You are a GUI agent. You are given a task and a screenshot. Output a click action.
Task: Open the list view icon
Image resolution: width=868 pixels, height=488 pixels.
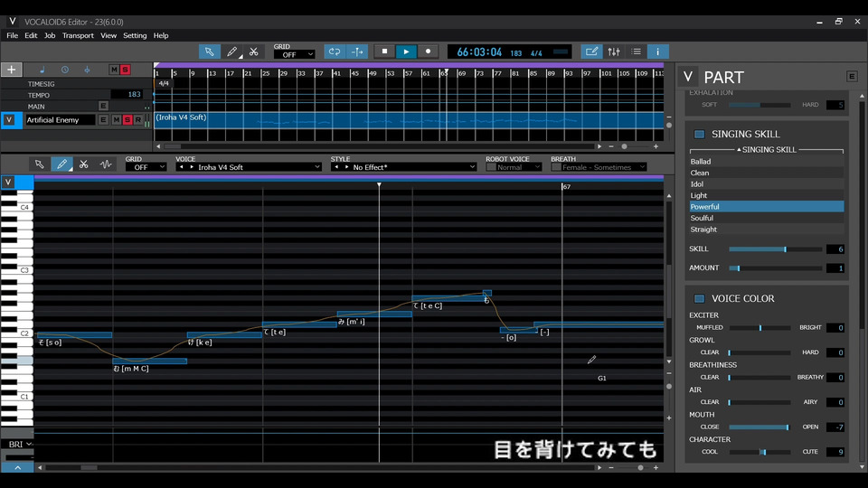636,52
